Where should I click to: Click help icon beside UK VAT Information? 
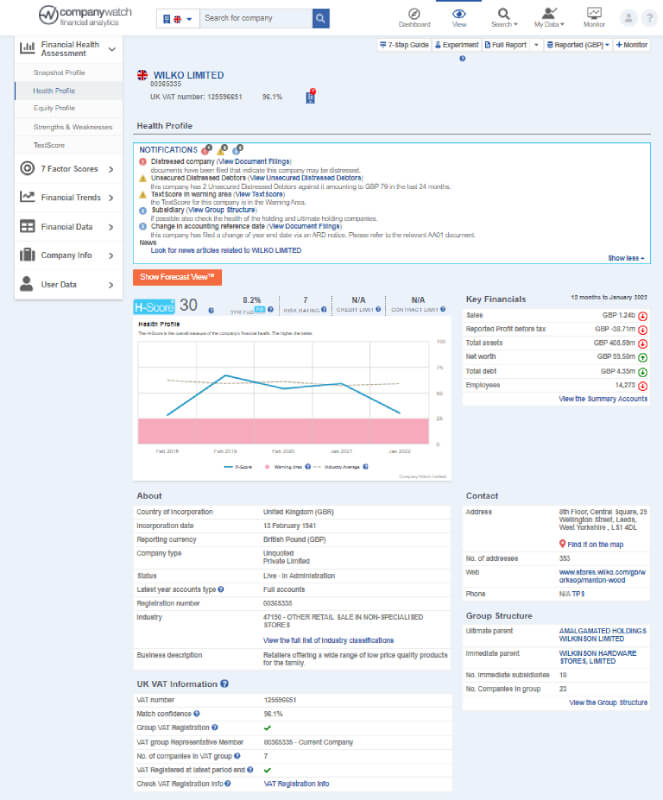[x=225, y=684]
